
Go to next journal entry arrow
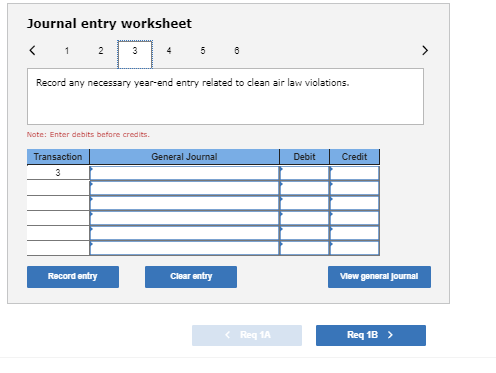[425, 51]
